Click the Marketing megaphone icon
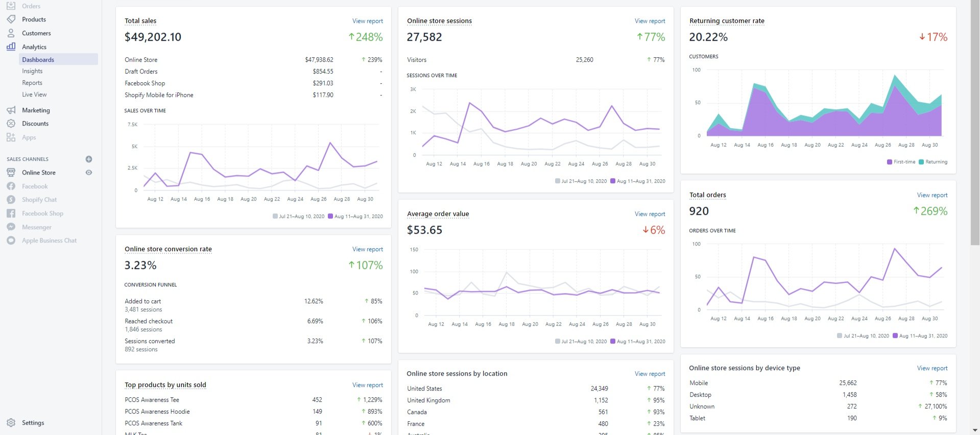 (x=11, y=110)
